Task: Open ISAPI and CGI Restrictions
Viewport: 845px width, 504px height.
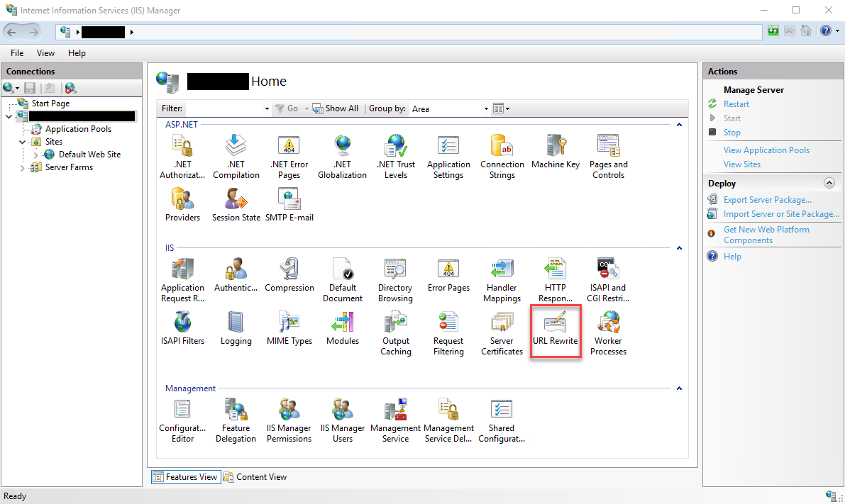Action: (609, 280)
